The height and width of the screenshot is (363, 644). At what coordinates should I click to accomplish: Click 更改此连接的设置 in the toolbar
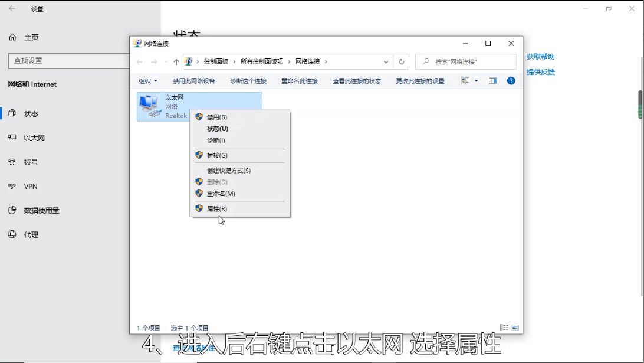point(420,81)
